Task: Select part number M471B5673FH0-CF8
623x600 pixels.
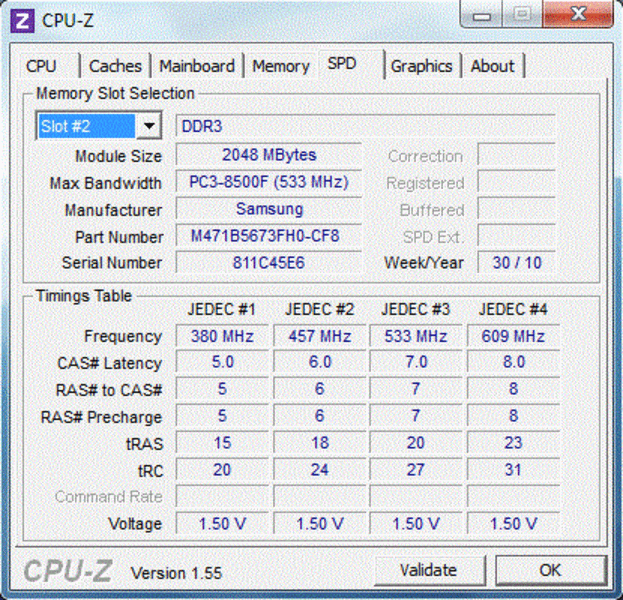Action: pyautogui.click(x=269, y=236)
